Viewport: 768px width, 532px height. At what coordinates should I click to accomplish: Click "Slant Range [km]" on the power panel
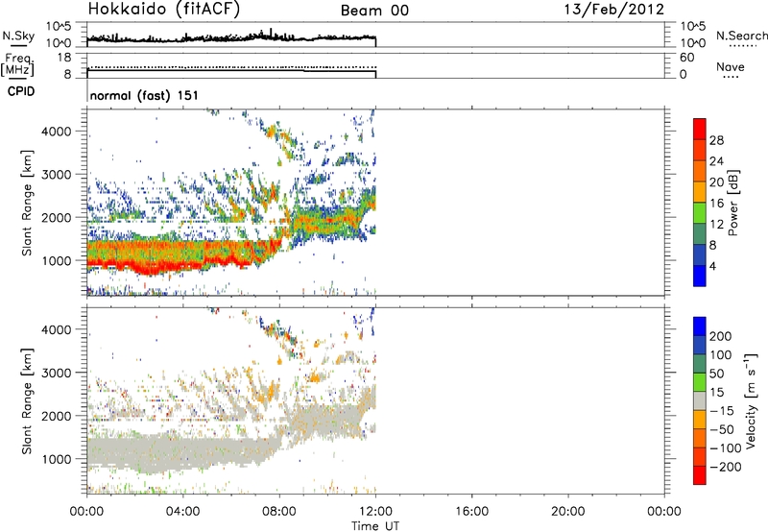coord(27,203)
